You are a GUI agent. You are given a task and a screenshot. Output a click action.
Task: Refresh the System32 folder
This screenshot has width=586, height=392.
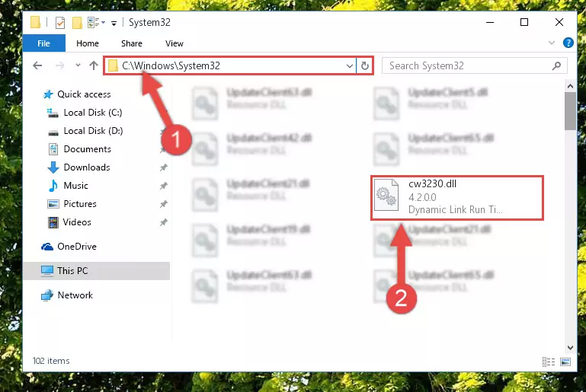coord(365,66)
